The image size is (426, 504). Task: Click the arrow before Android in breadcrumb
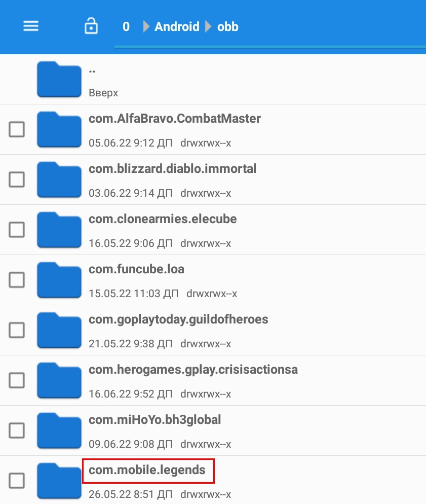pyautogui.click(x=146, y=26)
